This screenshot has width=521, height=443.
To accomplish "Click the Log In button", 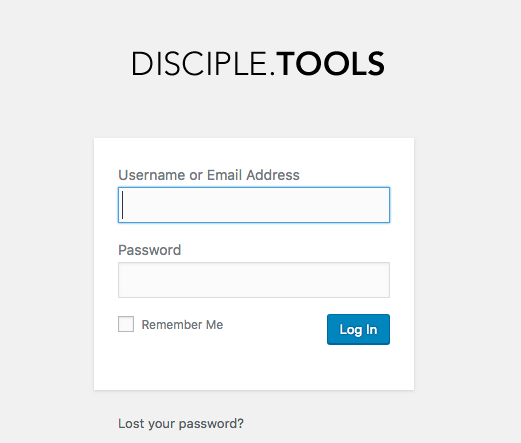I will pyautogui.click(x=358, y=329).
